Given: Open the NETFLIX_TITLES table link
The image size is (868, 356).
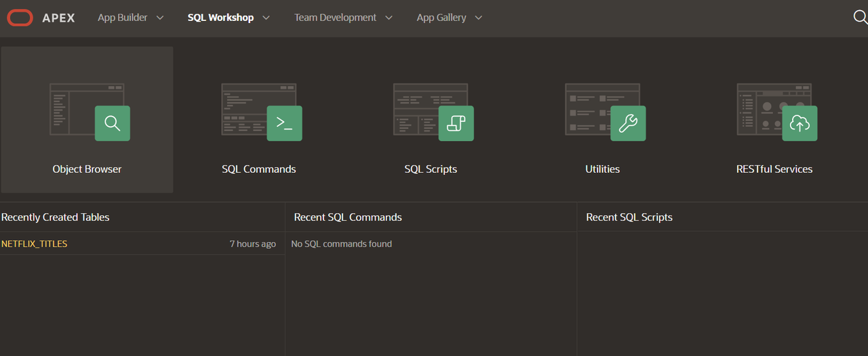Looking at the screenshot, I should pos(35,243).
